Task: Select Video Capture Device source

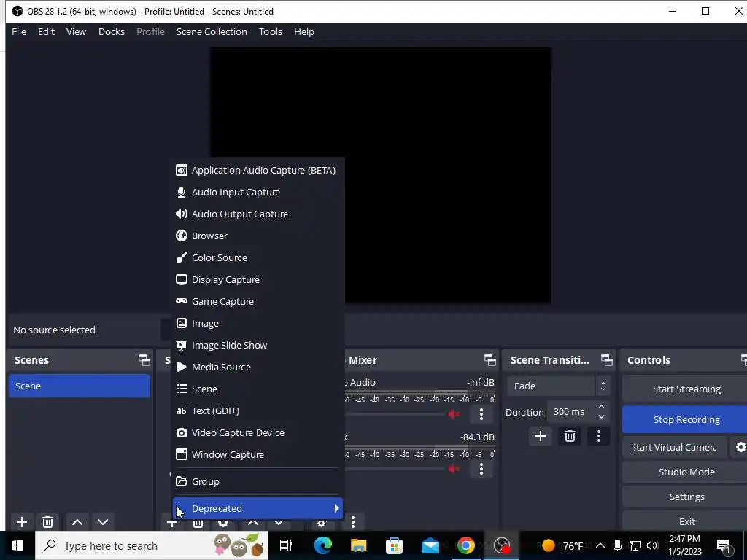Action: pos(258,433)
